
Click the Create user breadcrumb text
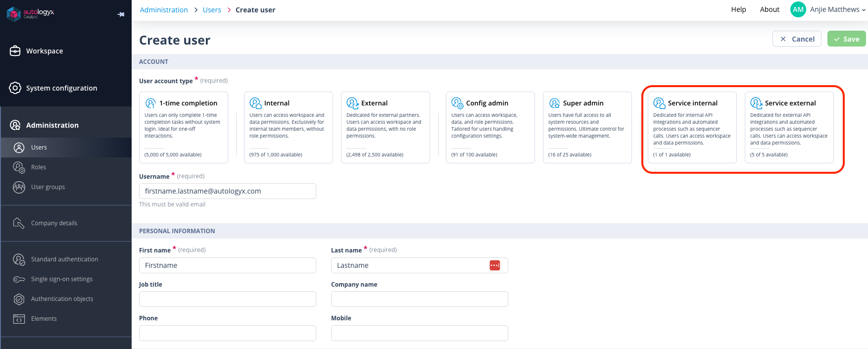(x=255, y=10)
